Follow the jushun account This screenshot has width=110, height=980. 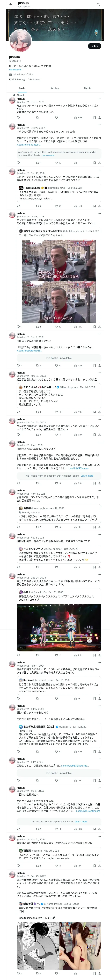coord(95,46)
